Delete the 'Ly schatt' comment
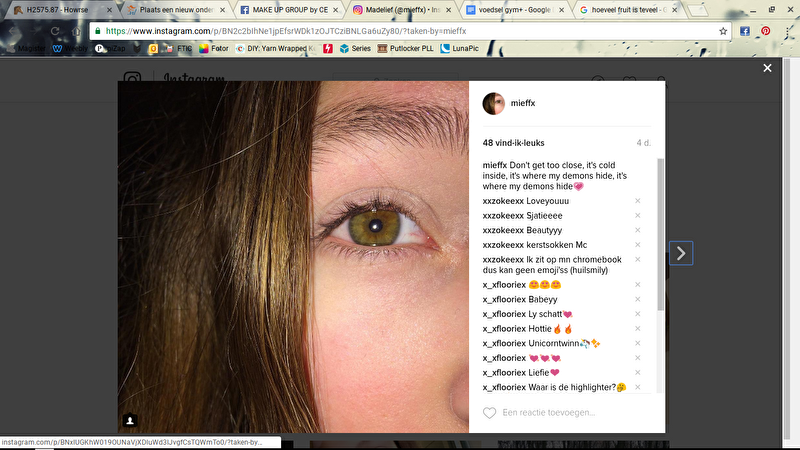Screen dimensions: 800x450 (x=637, y=314)
